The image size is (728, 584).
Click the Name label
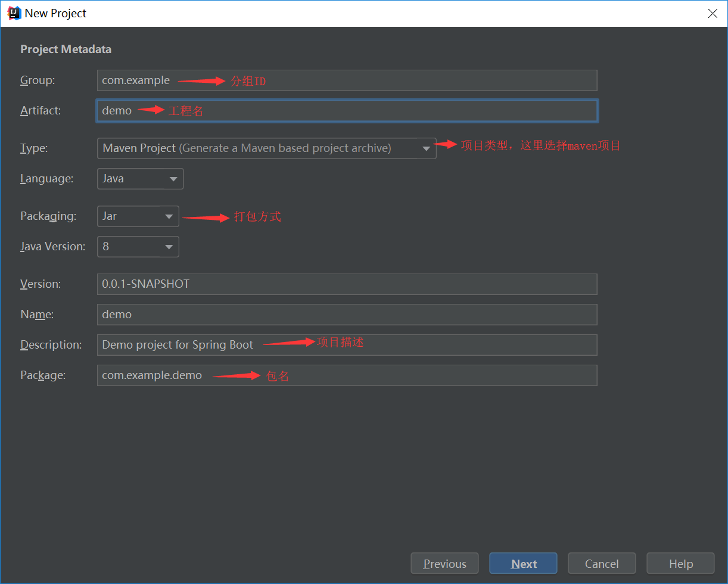37,315
